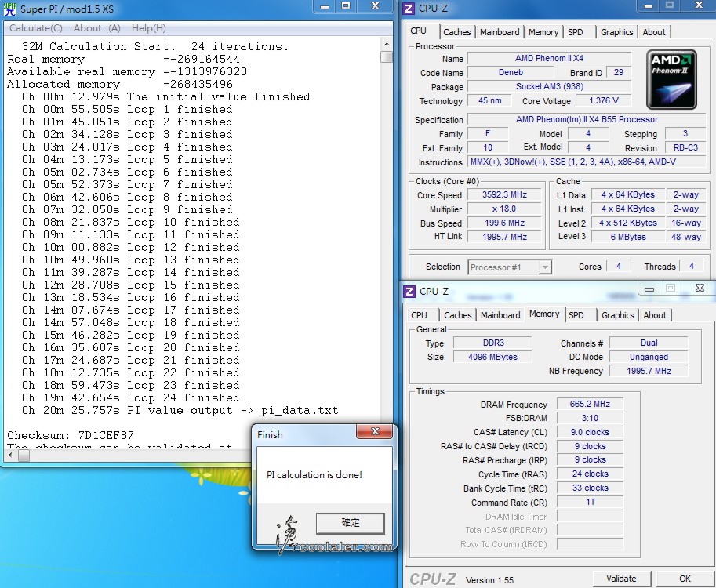The image size is (716, 588).
Task: Click the Core Voltage value 1.376 V
Action: click(604, 100)
